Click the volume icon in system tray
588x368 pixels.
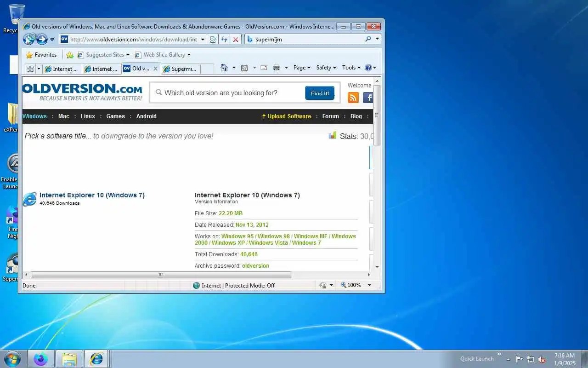[542, 359]
